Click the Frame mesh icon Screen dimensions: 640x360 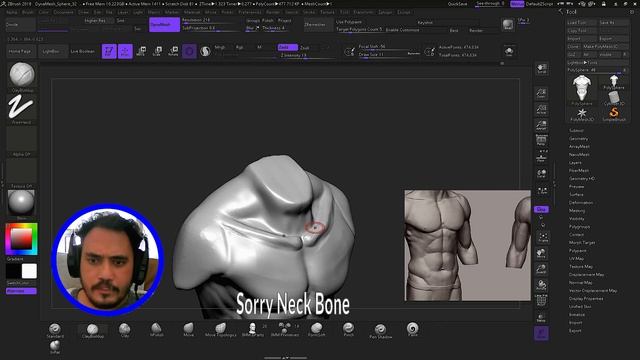tap(543, 238)
